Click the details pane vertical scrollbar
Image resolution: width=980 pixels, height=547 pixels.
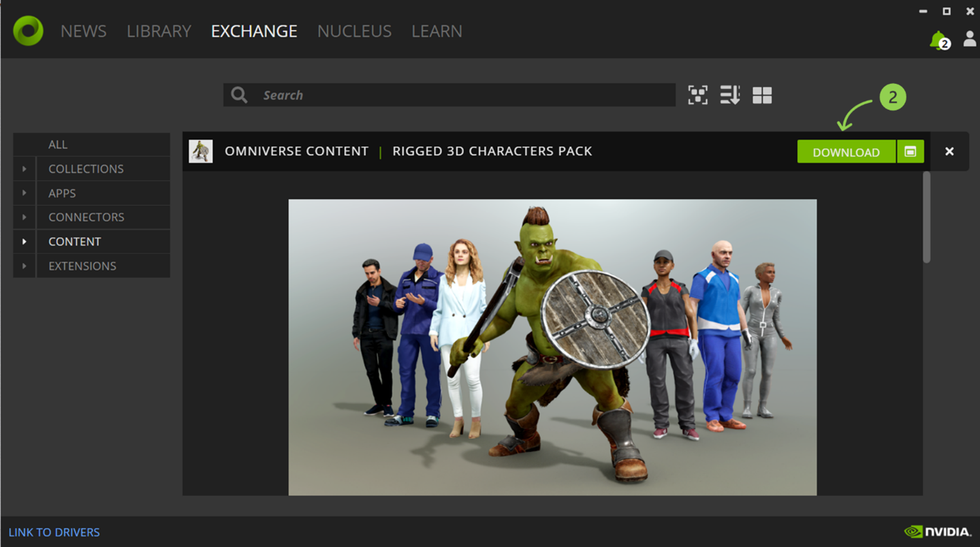tap(926, 217)
